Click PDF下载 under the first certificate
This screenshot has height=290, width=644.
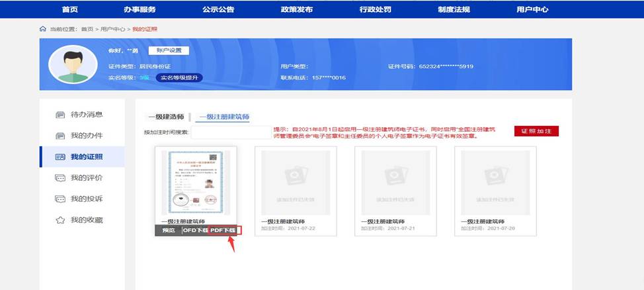coord(222,230)
